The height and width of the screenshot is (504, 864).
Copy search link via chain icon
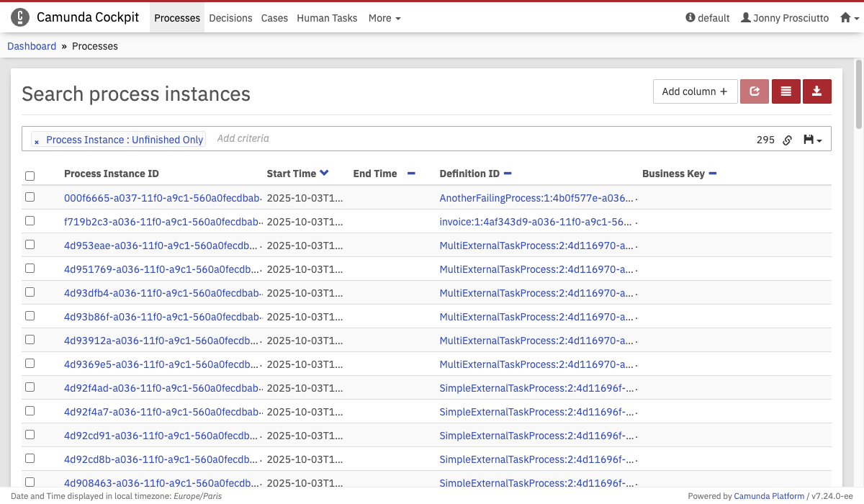(x=788, y=140)
